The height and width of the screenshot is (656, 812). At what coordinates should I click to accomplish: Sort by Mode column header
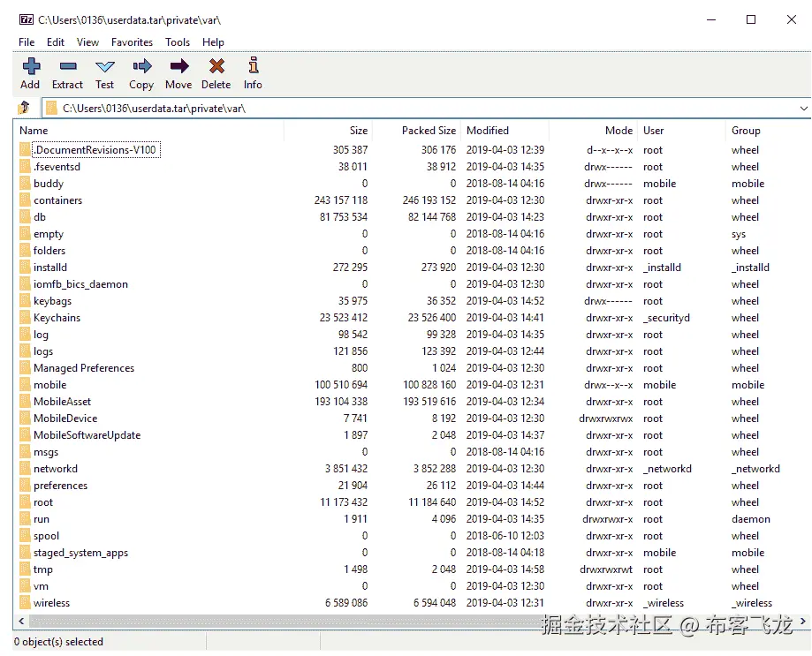594,131
